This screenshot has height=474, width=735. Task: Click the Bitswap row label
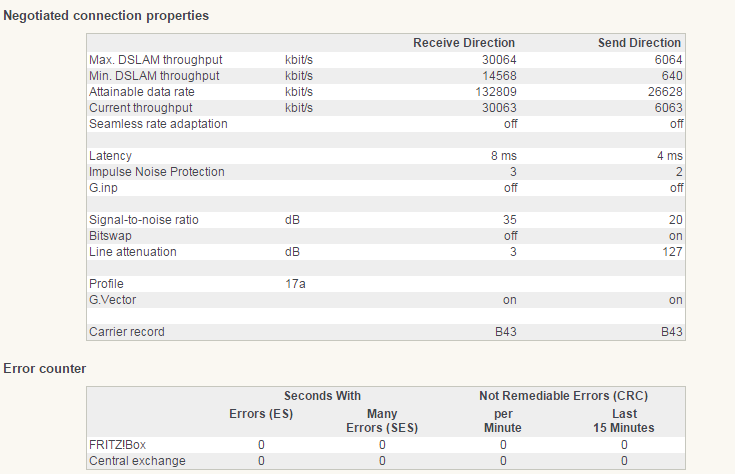[110, 236]
